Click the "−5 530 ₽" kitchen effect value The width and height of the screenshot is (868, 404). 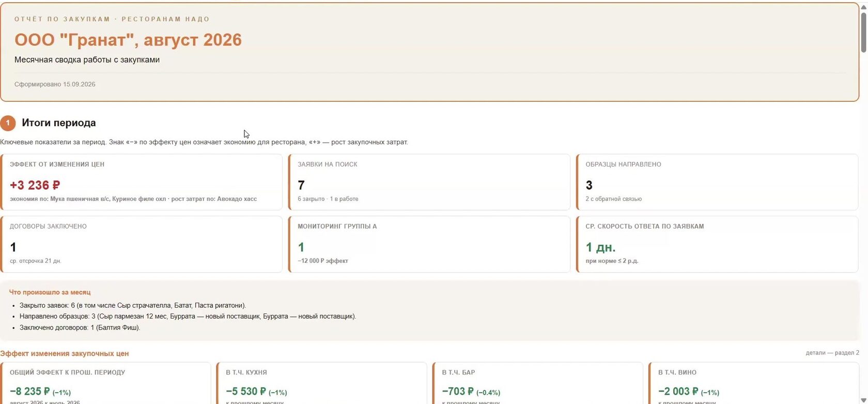[x=246, y=392]
